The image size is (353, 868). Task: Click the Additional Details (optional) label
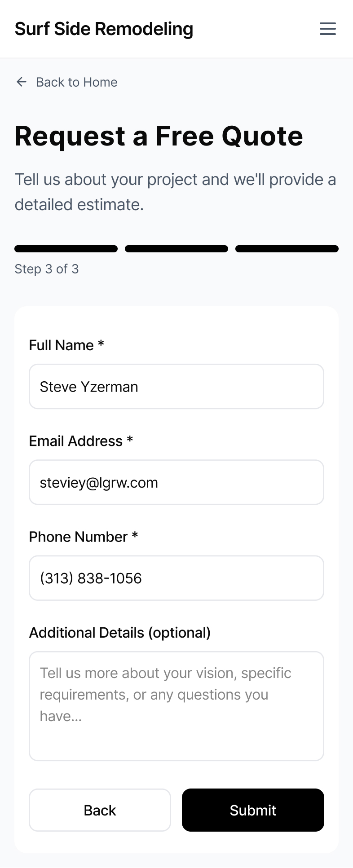point(120,633)
